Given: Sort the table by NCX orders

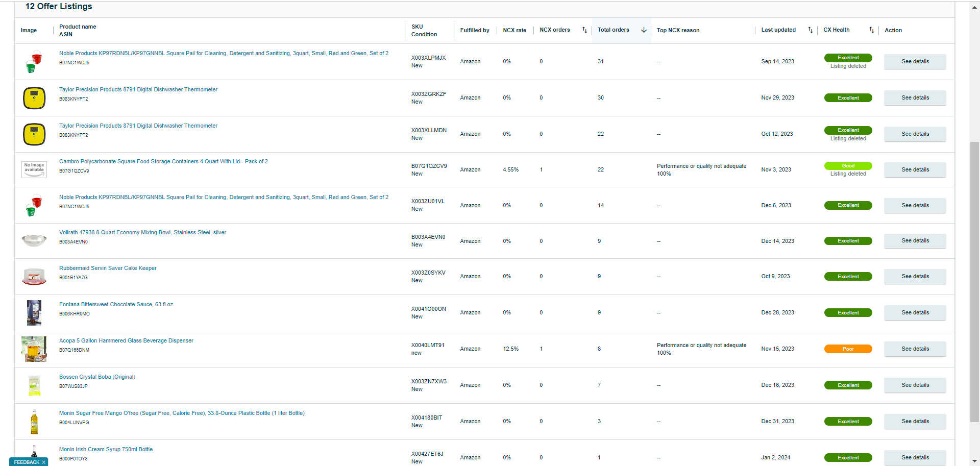Looking at the screenshot, I should coord(584,30).
